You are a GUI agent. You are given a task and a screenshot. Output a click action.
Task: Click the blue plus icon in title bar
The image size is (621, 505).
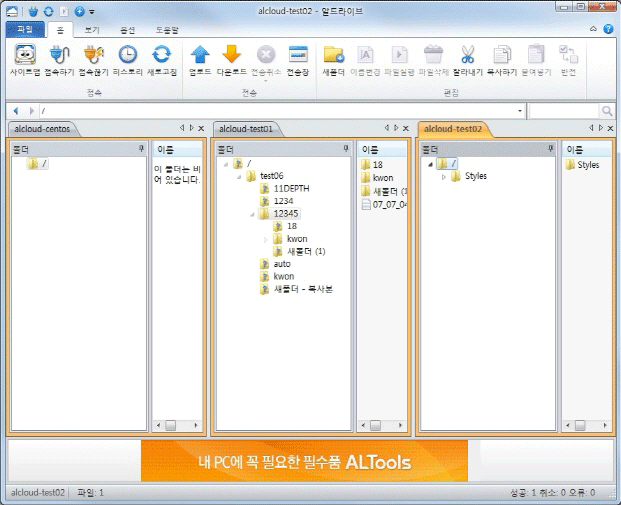pyautogui.click(x=79, y=11)
